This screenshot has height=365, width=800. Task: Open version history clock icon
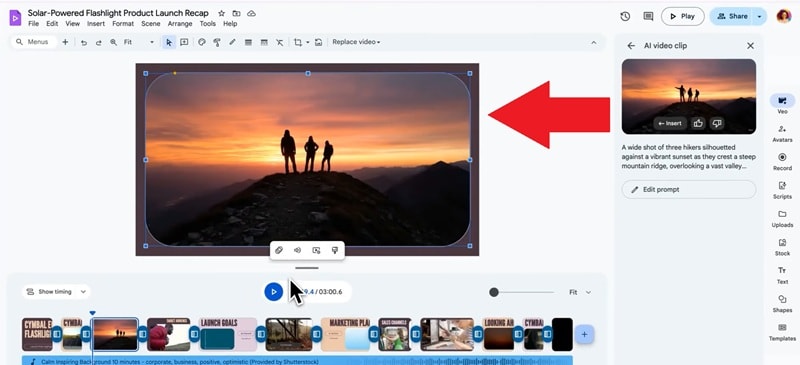pos(625,16)
